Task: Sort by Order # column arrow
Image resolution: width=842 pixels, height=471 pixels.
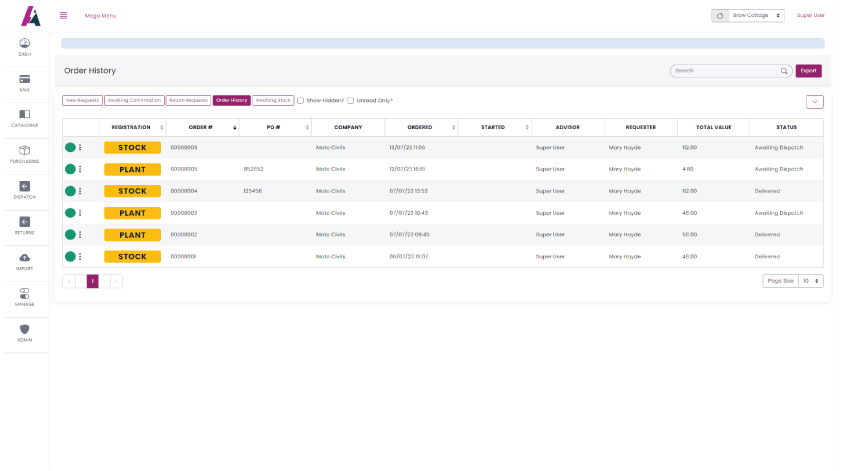Action: coord(235,127)
